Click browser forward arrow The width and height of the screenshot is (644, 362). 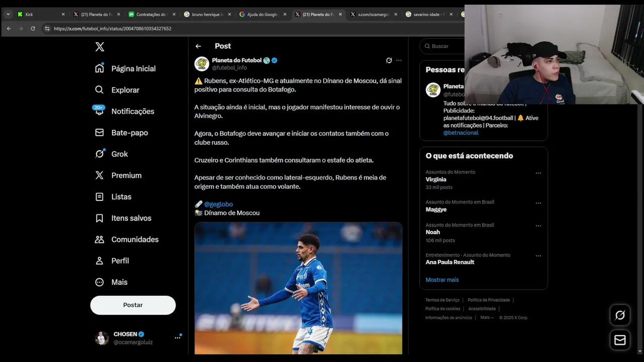[21, 29]
